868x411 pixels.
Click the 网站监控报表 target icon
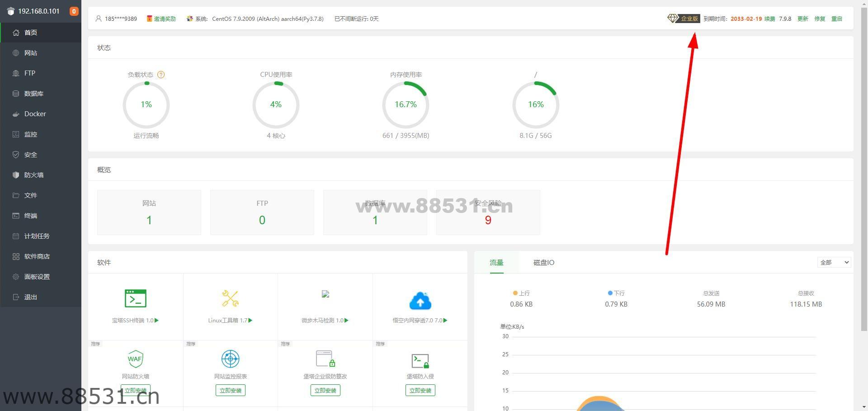[231, 359]
